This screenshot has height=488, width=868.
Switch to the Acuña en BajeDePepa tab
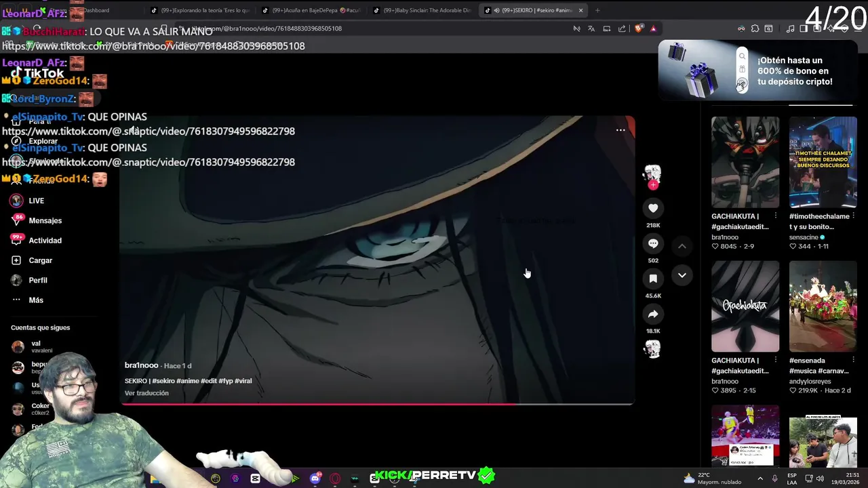coord(312,10)
